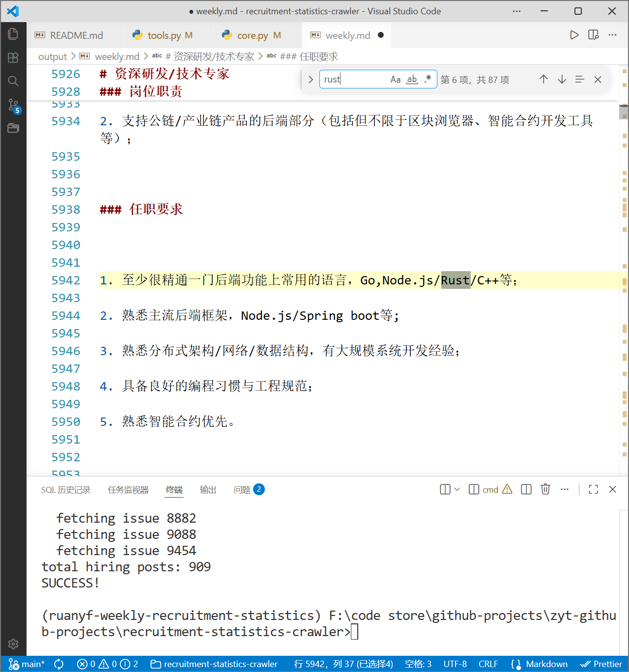Switch to the 输出 panel tab
The width and height of the screenshot is (629, 672).
tap(208, 489)
